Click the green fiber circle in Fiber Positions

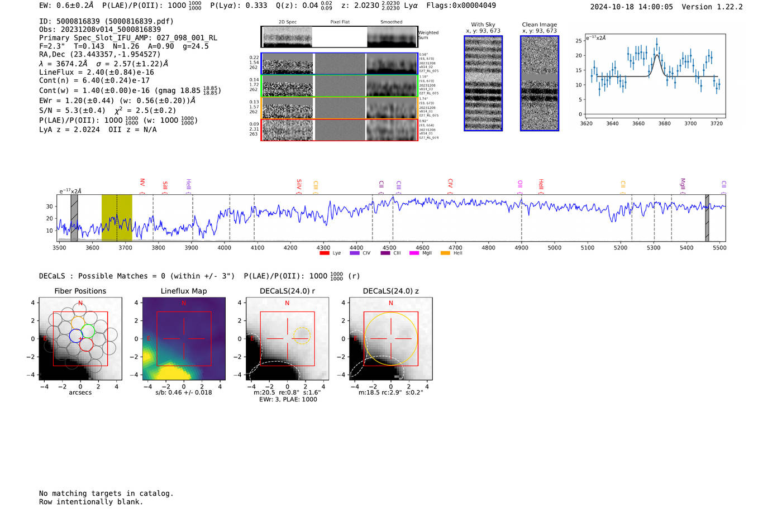[x=88, y=331]
